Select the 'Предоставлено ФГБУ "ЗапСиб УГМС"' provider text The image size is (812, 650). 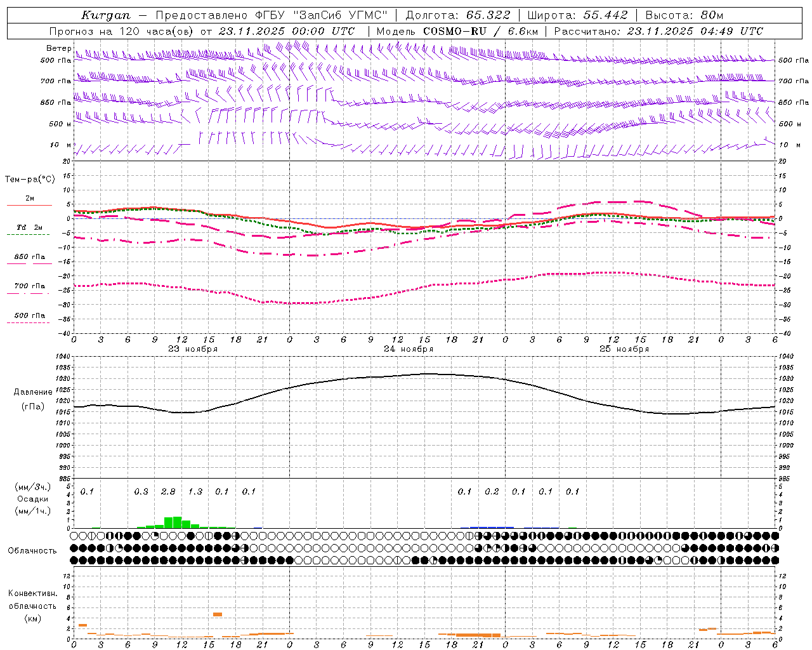click(272, 15)
